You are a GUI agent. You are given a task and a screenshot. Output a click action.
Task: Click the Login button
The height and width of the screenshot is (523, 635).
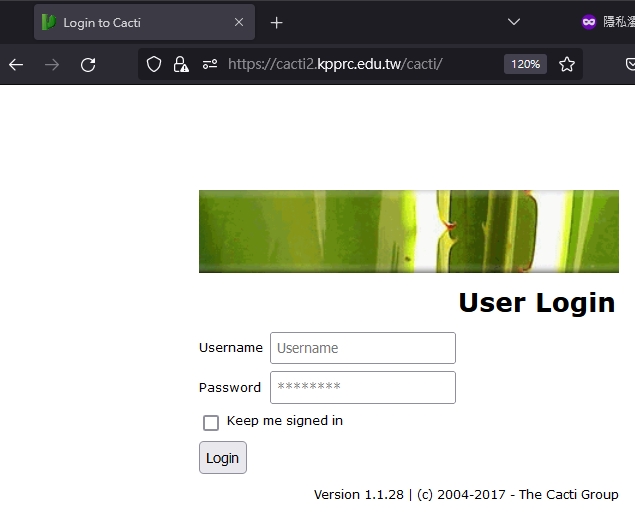(x=223, y=457)
